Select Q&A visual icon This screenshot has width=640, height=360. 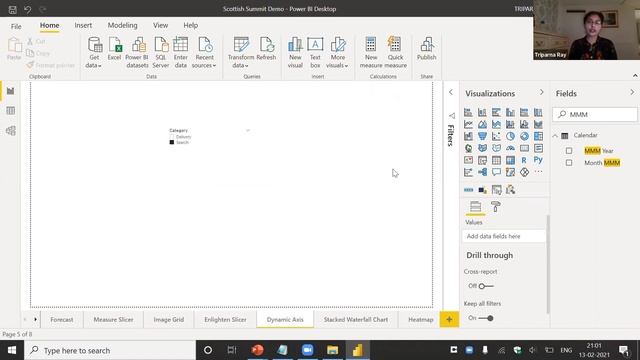click(496, 172)
